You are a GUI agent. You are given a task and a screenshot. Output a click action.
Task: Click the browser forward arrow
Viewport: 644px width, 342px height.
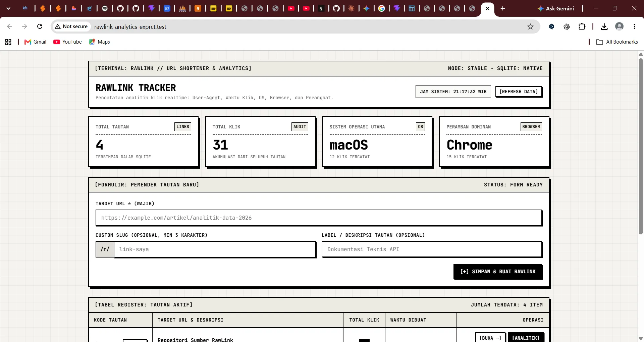(24, 26)
